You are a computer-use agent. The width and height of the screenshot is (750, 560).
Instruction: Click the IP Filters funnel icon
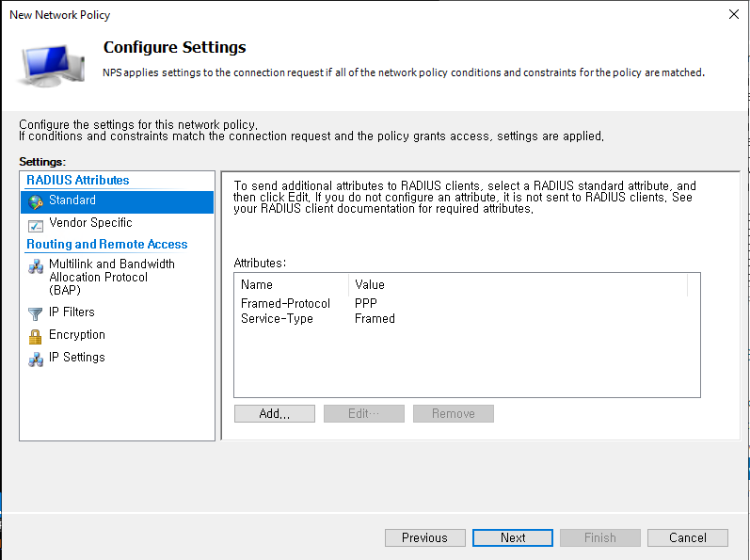[36, 313]
